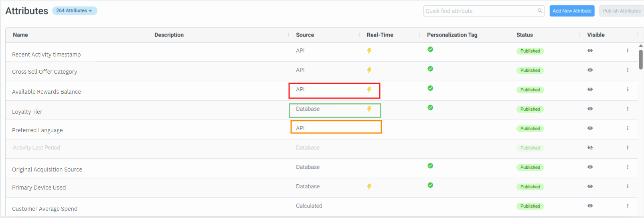Open more options for Activity Last Period

[x=628, y=147]
